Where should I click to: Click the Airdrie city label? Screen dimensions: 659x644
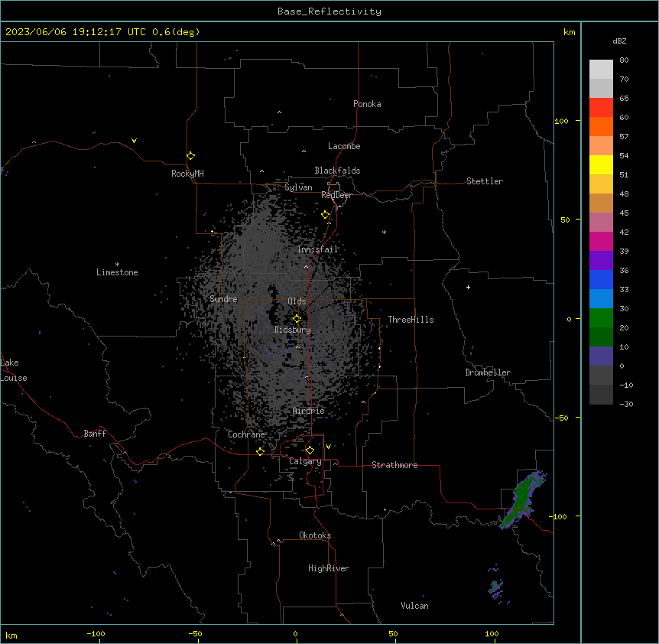click(309, 411)
